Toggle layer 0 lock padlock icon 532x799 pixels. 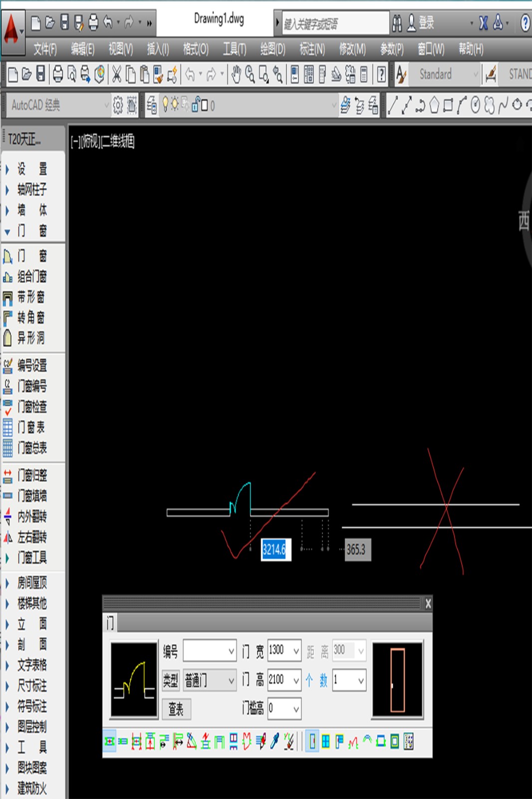(196, 105)
